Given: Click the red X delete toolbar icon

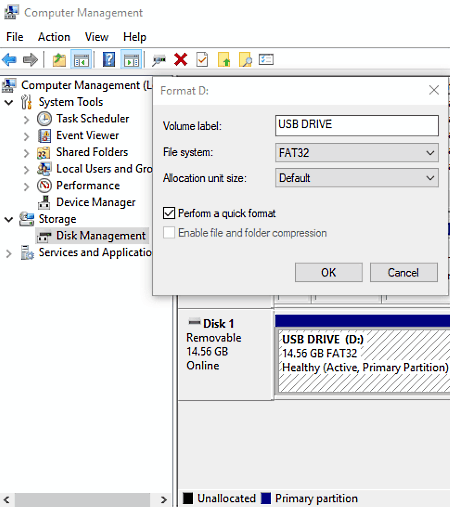Looking at the screenshot, I should coord(181,60).
